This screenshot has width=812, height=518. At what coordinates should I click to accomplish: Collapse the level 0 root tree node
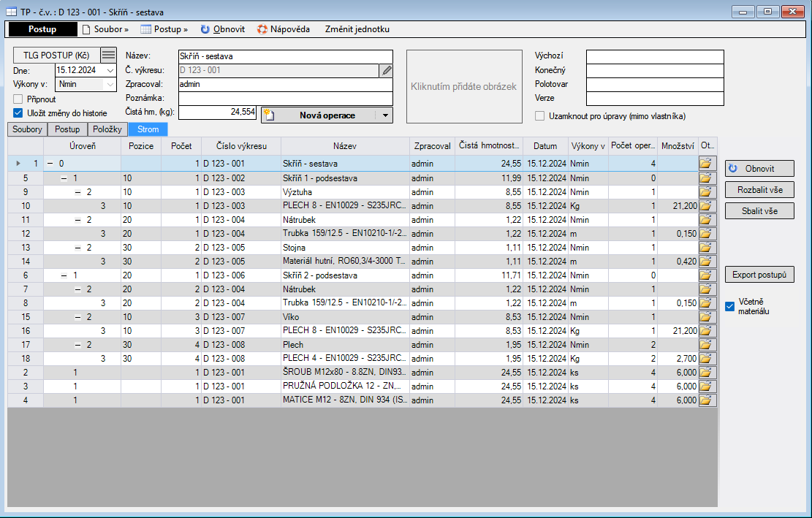50,164
